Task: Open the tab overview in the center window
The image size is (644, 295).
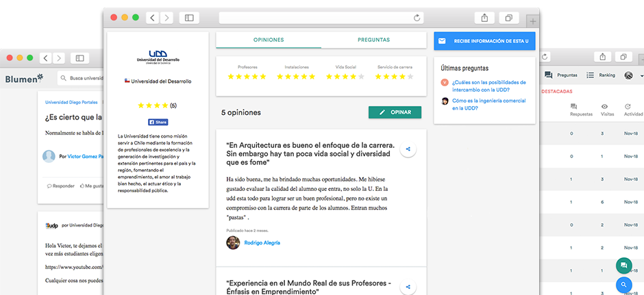Action: click(x=508, y=18)
